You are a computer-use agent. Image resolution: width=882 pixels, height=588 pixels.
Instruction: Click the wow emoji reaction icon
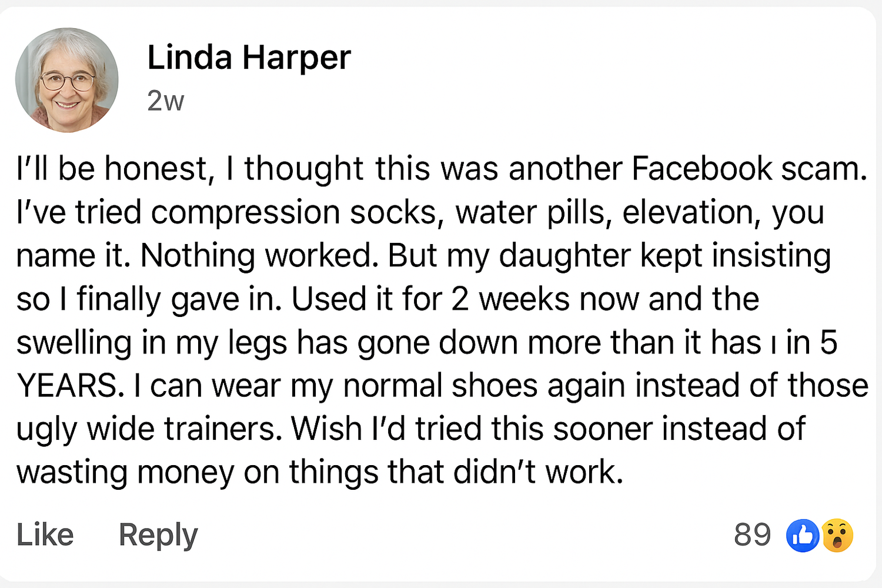[837, 536]
